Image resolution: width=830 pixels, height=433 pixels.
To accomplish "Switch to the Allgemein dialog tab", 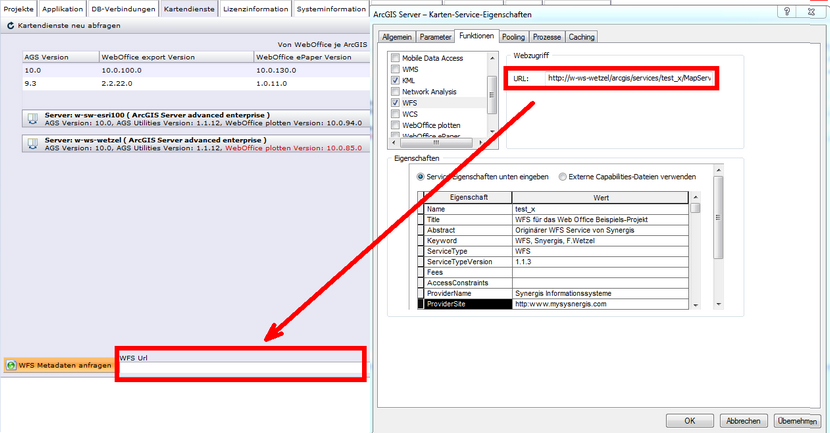I will point(396,37).
